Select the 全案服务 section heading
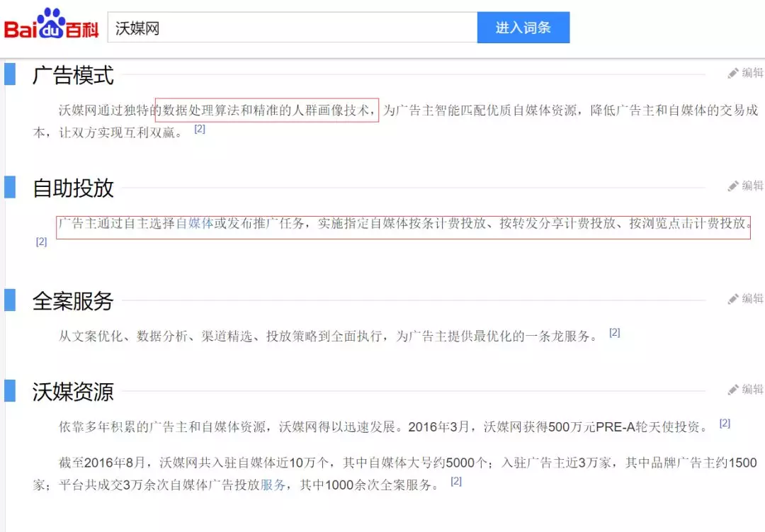Image resolution: width=765 pixels, height=532 pixels. click(x=73, y=301)
